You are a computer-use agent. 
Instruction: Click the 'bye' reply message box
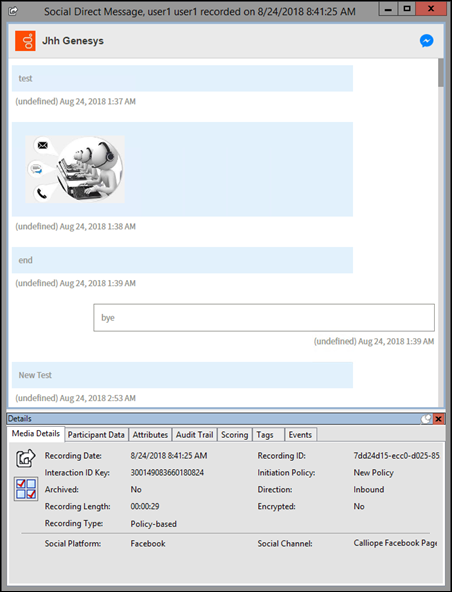(x=264, y=318)
